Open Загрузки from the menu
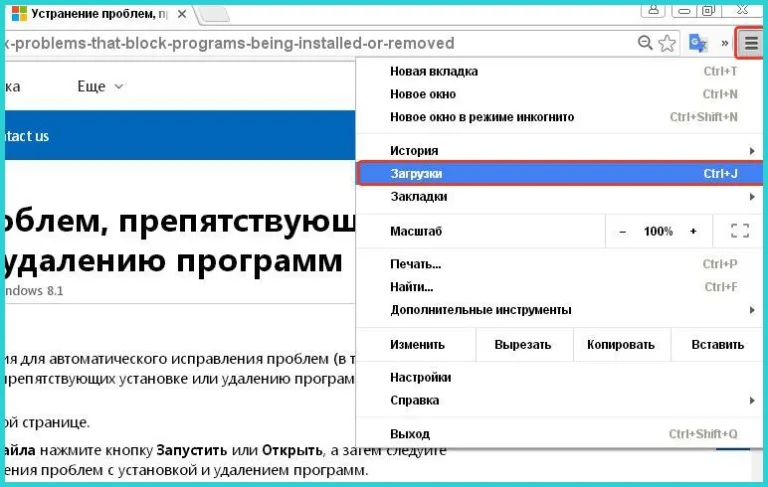768x487 pixels. (x=559, y=173)
